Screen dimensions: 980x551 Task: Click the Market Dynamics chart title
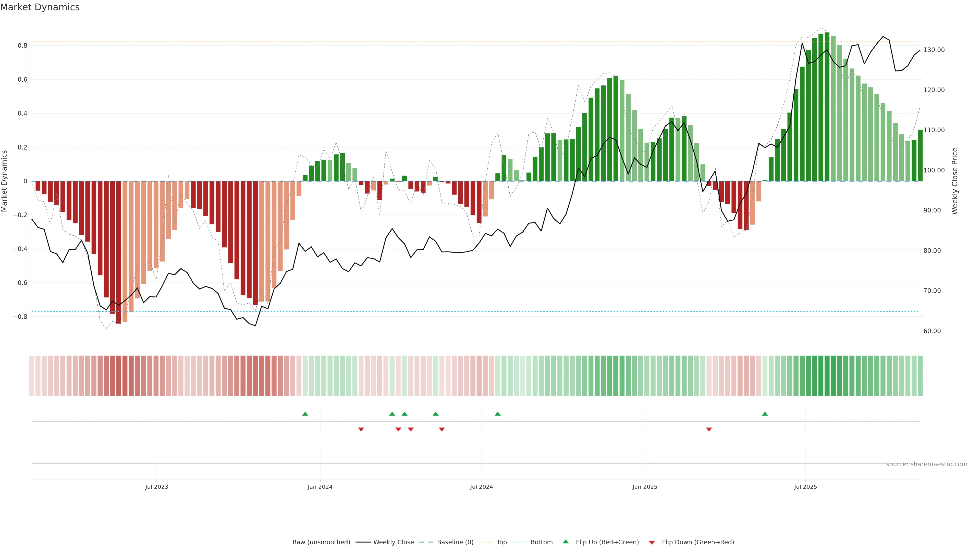[x=40, y=7]
